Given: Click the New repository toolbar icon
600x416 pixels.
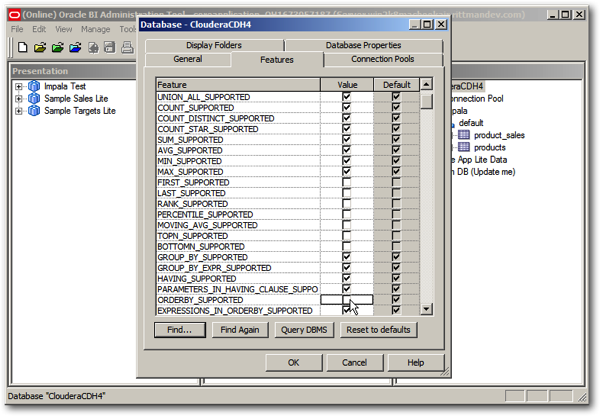Looking at the screenshot, I should pos(23,47).
